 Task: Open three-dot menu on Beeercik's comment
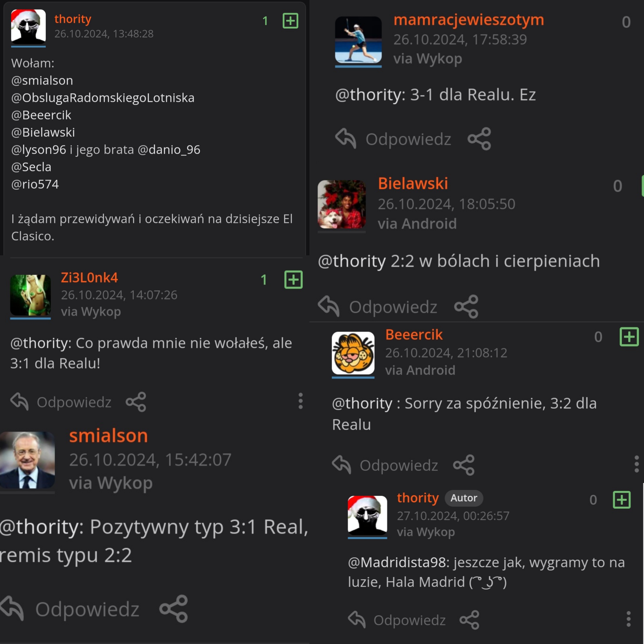pyautogui.click(x=637, y=464)
